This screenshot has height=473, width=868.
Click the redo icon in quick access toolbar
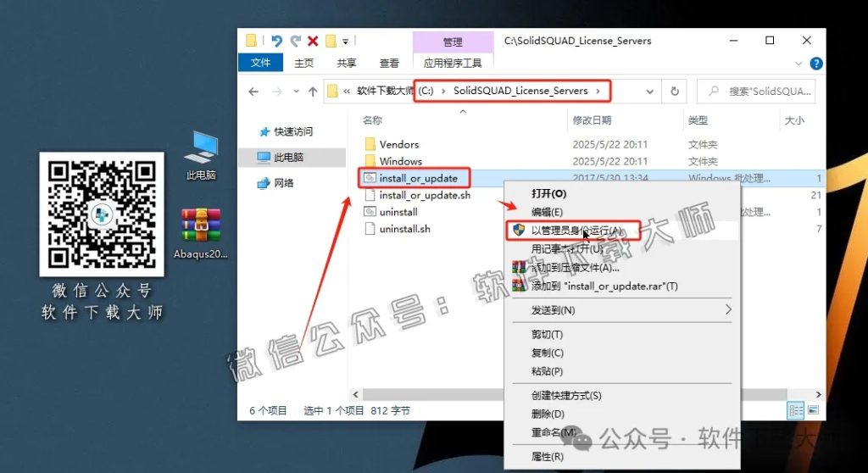[296, 41]
